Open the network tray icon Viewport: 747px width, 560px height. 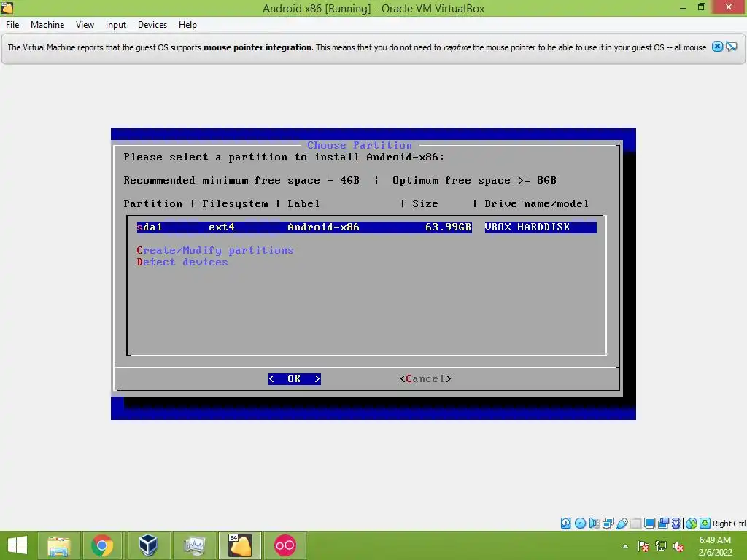pos(661,546)
